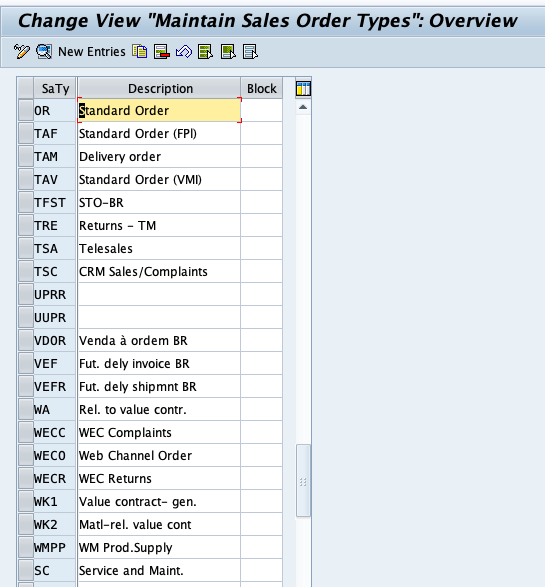This screenshot has height=587, width=545.
Task: Click the Block cell for OR
Action: tap(262, 110)
